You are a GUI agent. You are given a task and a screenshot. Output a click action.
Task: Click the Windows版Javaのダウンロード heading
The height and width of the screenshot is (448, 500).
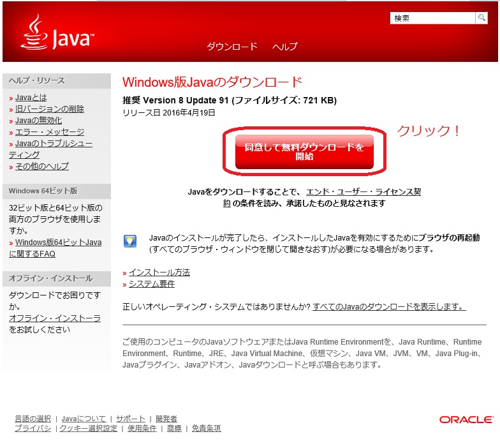tap(212, 82)
